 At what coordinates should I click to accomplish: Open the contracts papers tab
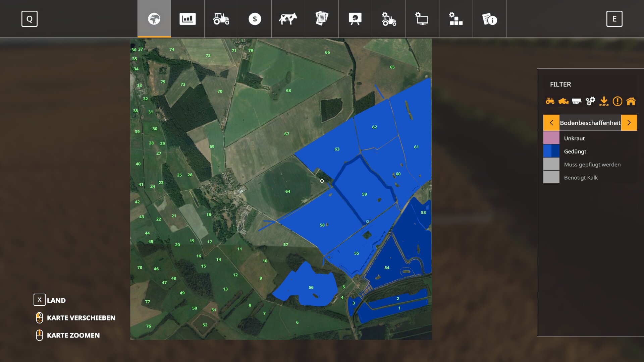click(322, 19)
